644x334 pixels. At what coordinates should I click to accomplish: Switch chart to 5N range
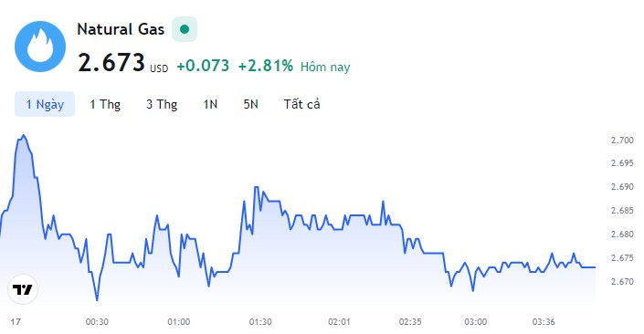coord(250,104)
